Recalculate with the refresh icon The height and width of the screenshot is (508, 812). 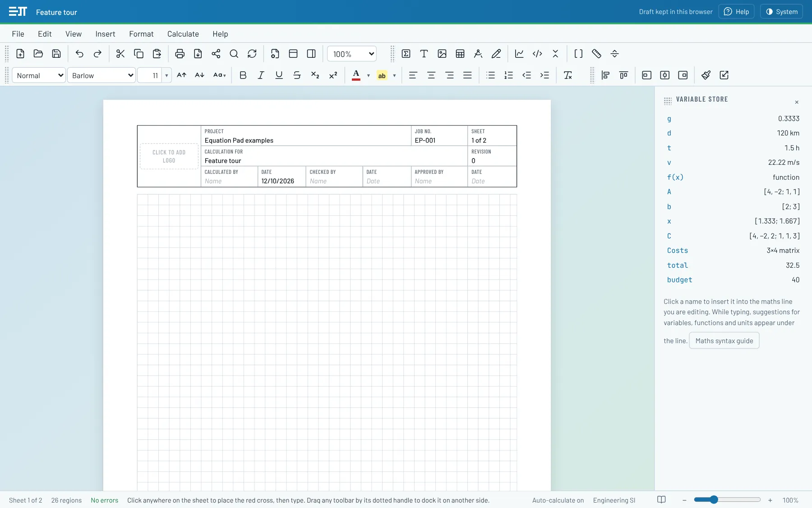pyautogui.click(x=252, y=54)
